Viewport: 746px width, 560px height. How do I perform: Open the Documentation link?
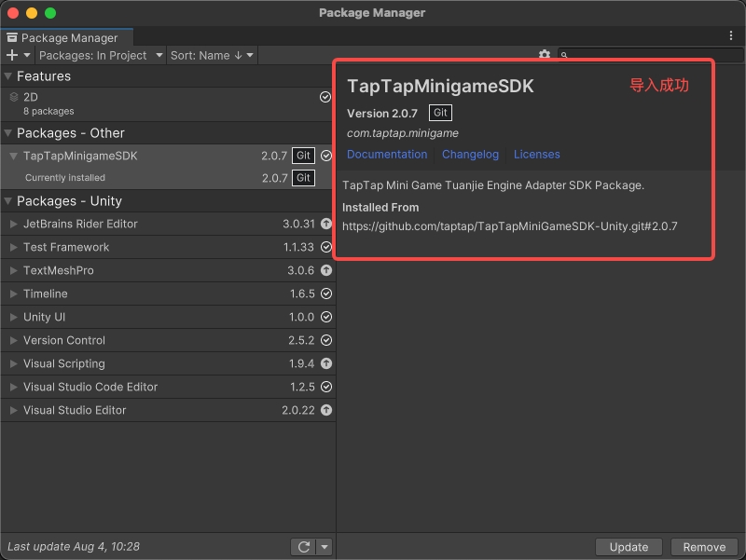click(x=387, y=155)
